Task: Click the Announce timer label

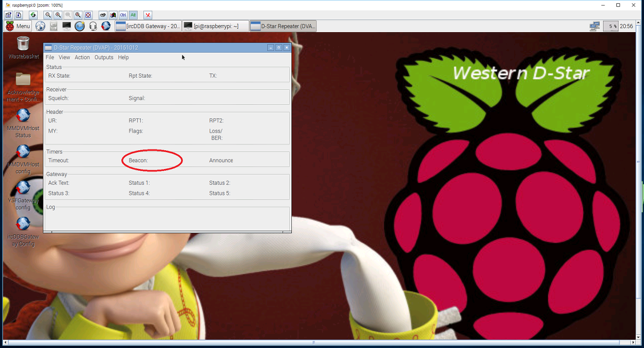Action: pyautogui.click(x=221, y=160)
